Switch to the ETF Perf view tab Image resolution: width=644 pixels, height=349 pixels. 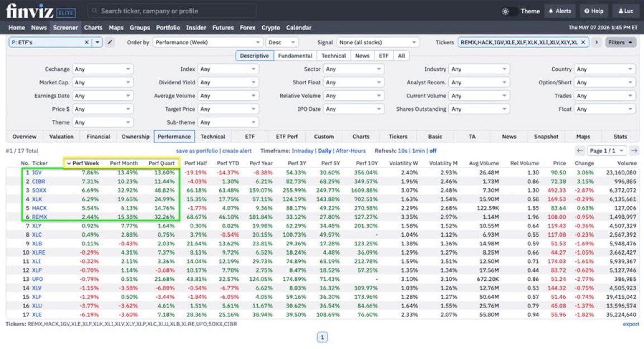click(287, 137)
